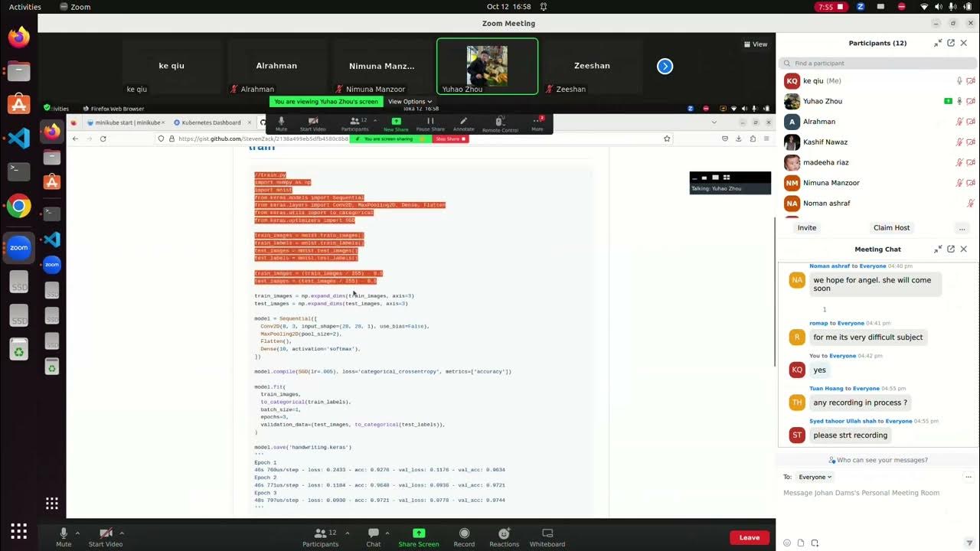Show next participants with the blue arrow
The image size is (980, 551).
(665, 67)
